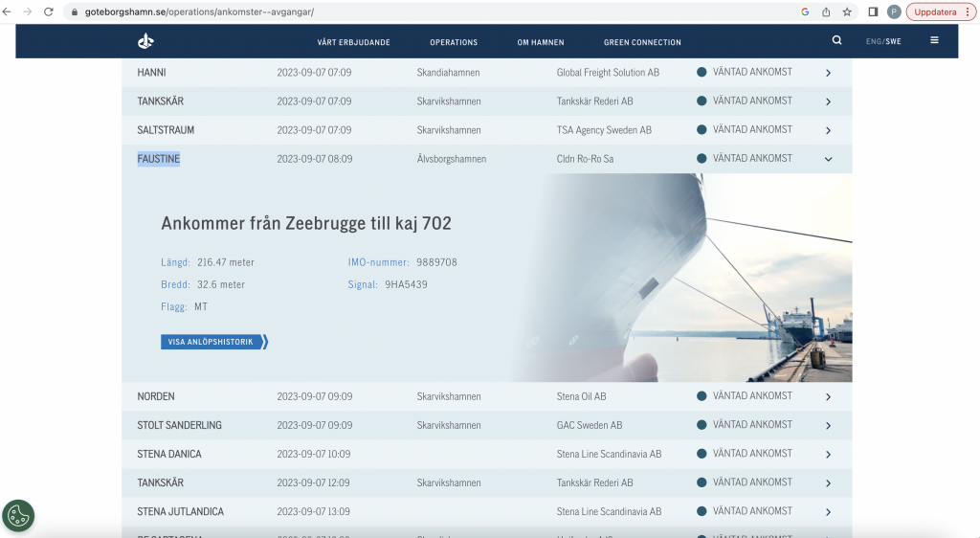
Task: Open the profile avatar P
Action: pos(894,11)
